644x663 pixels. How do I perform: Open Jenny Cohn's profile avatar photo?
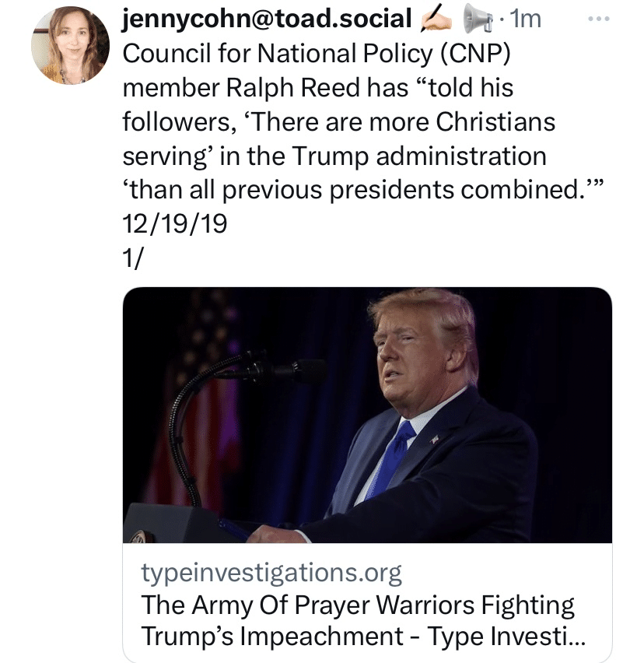tap(70, 47)
